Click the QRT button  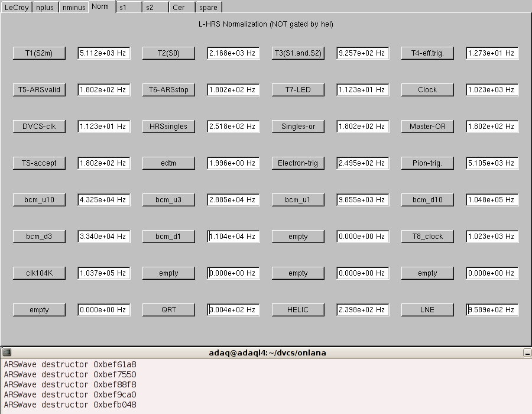point(168,309)
